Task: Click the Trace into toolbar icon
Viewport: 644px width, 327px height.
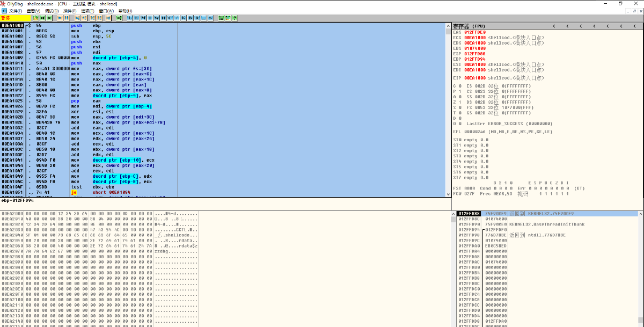Action: click(93, 18)
